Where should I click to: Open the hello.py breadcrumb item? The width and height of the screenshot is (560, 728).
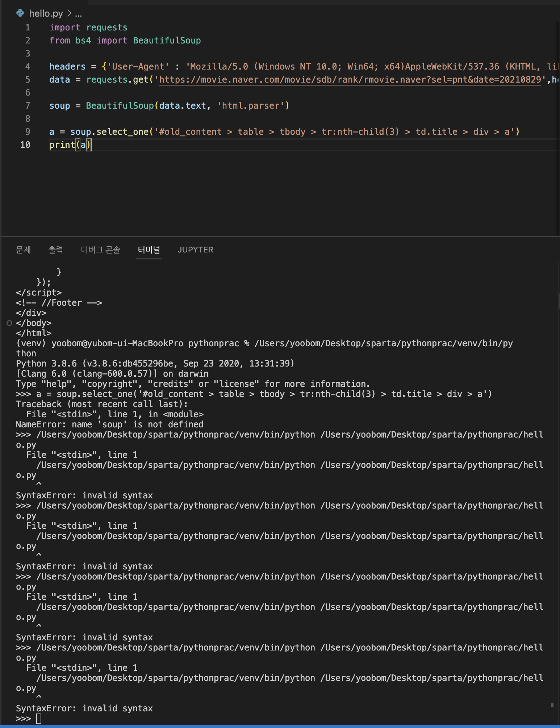[x=46, y=13]
